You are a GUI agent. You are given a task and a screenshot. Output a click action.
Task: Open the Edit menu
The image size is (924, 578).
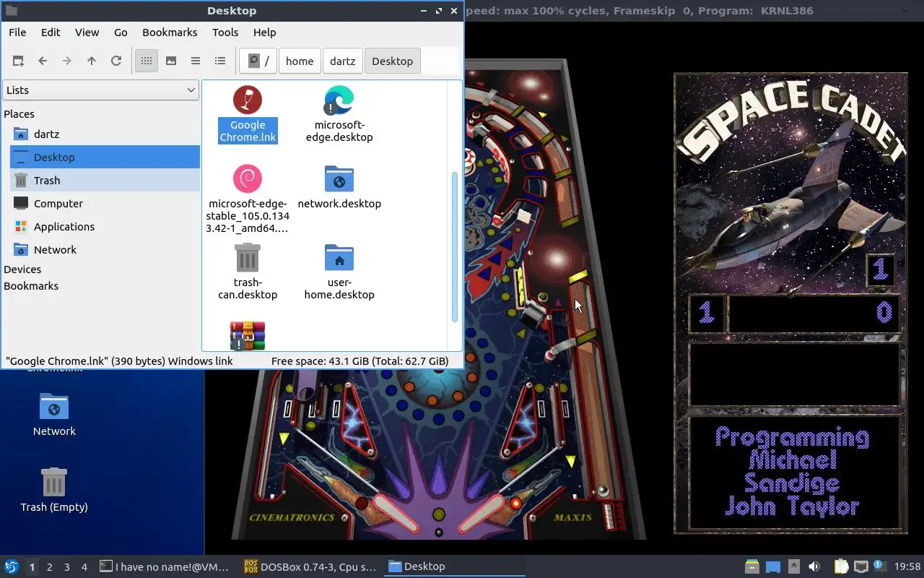click(51, 33)
